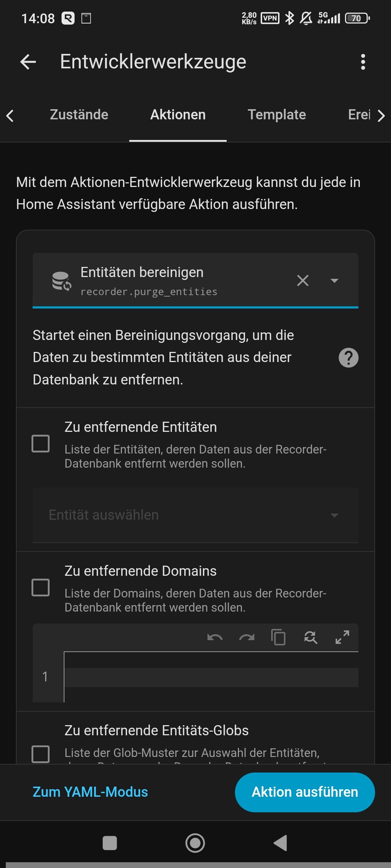Open search and replace in the editor

coord(310,637)
